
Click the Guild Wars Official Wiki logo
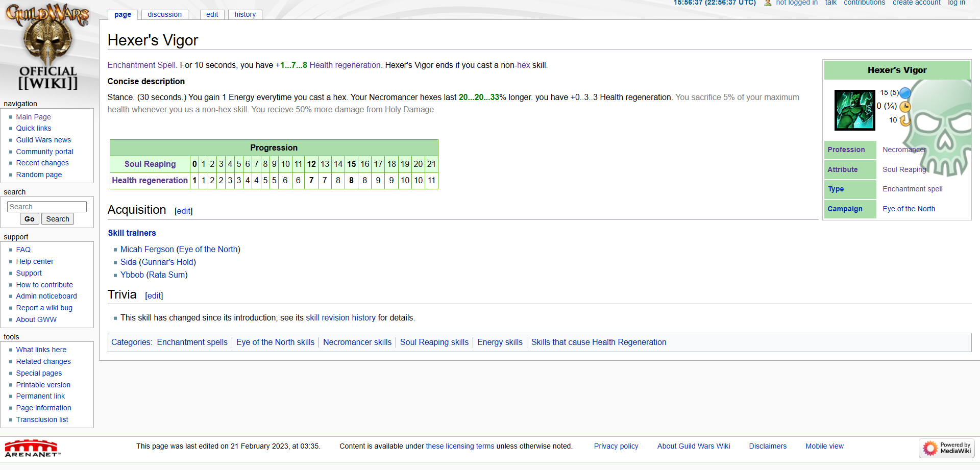pos(48,47)
